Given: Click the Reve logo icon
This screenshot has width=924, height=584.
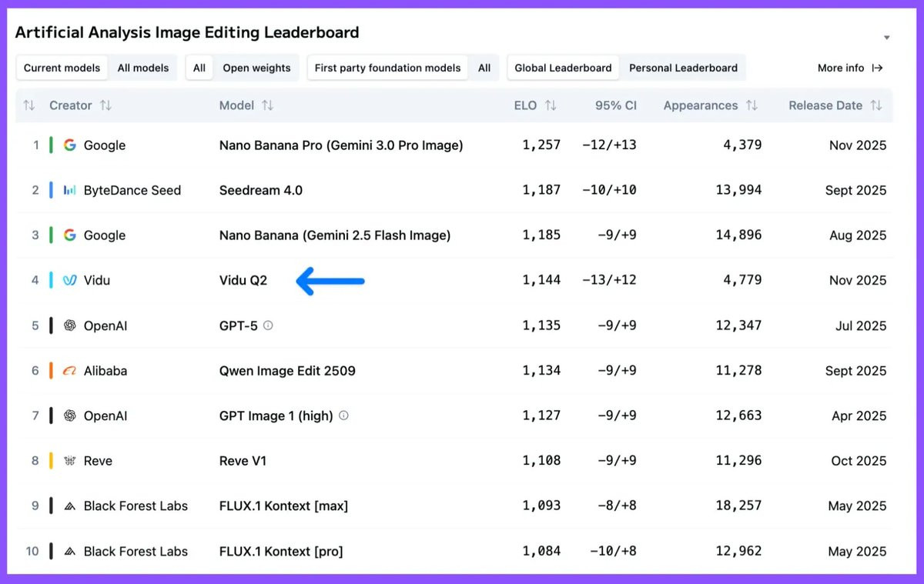Looking at the screenshot, I should [70, 461].
